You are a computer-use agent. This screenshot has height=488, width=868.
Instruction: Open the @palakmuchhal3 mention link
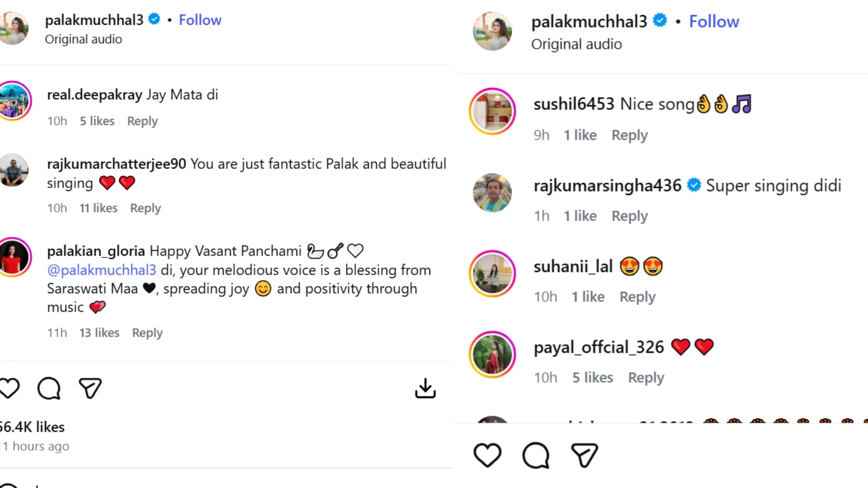pos(102,270)
